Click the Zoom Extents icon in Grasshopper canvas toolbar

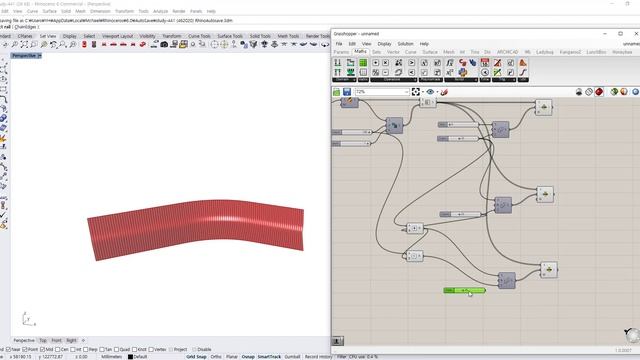pyautogui.click(x=416, y=91)
